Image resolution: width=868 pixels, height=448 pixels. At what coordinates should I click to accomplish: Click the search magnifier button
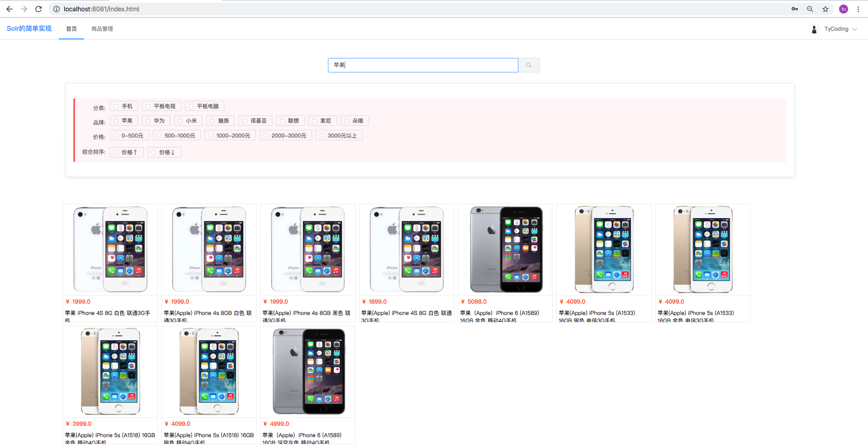[529, 65]
